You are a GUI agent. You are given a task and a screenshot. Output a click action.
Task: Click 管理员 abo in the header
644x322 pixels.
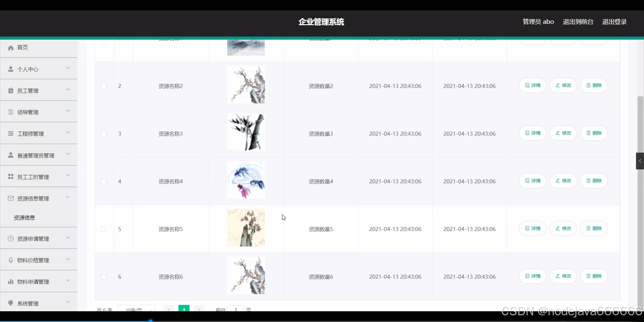538,22
